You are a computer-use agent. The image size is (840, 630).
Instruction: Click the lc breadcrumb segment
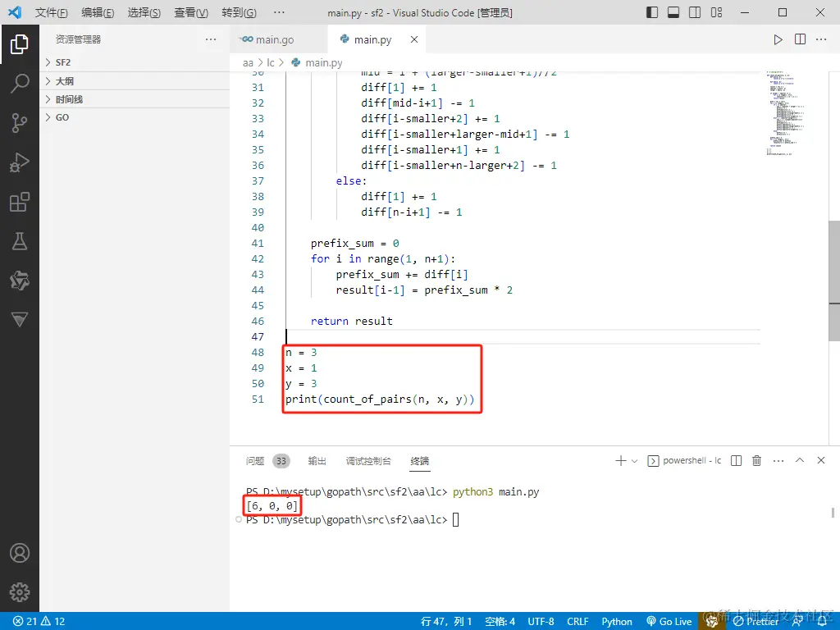point(271,62)
